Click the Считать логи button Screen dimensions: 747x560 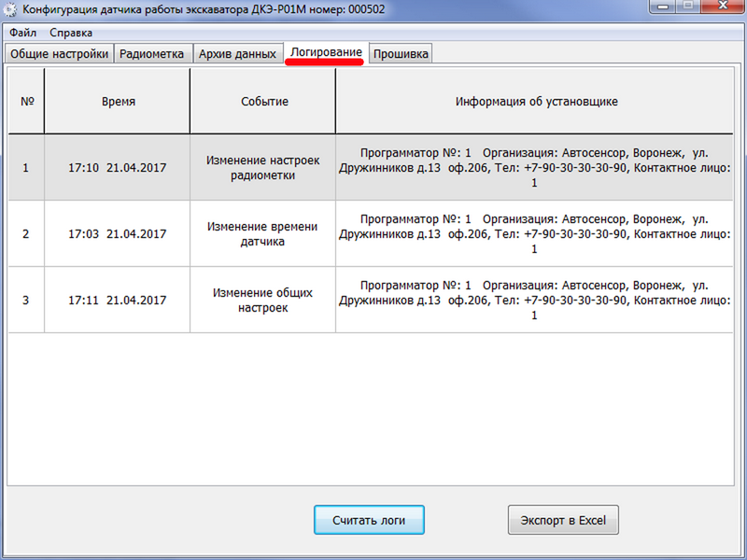(369, 520)
